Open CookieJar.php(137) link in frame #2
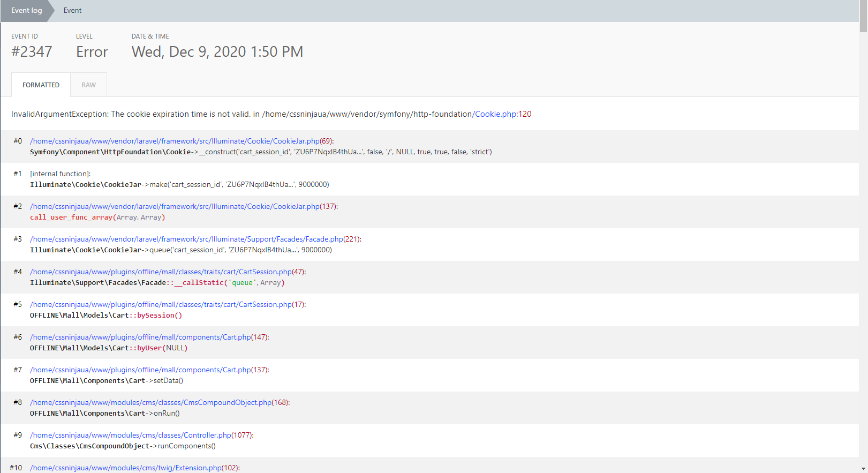Viewport: 868px width, 473px height. [x=184, y=207]
